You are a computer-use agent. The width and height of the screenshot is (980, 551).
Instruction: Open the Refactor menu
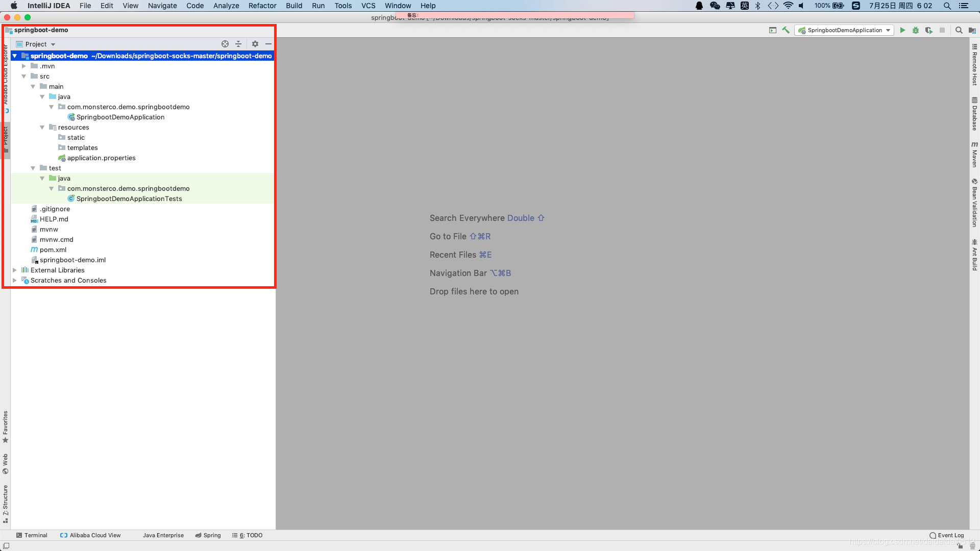262,6
